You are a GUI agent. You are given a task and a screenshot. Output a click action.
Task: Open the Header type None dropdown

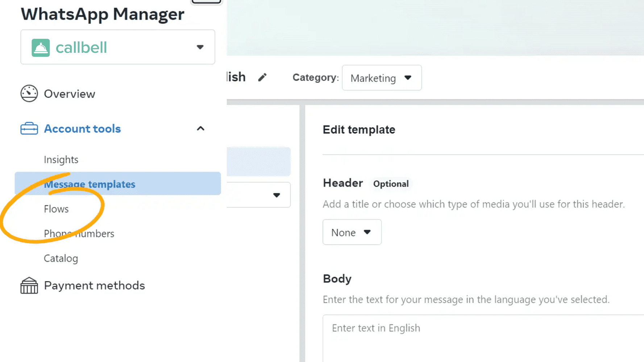pos(352,232)
